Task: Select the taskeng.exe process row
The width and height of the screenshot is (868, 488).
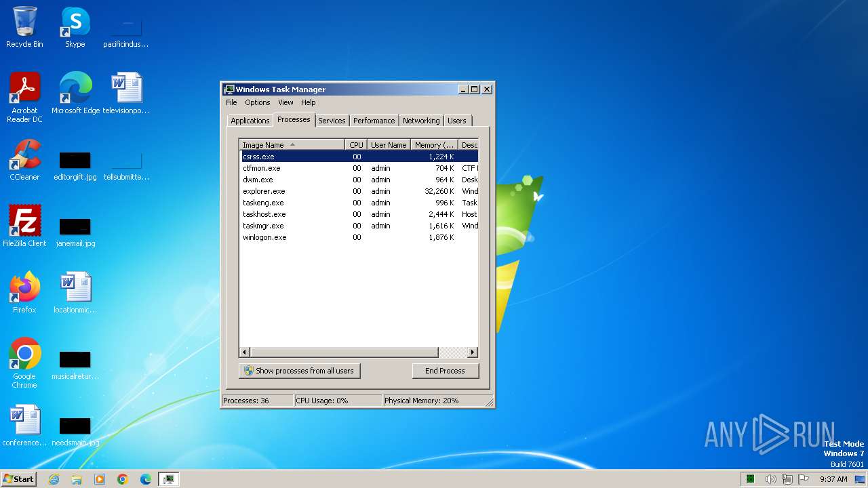Action: 359,203
